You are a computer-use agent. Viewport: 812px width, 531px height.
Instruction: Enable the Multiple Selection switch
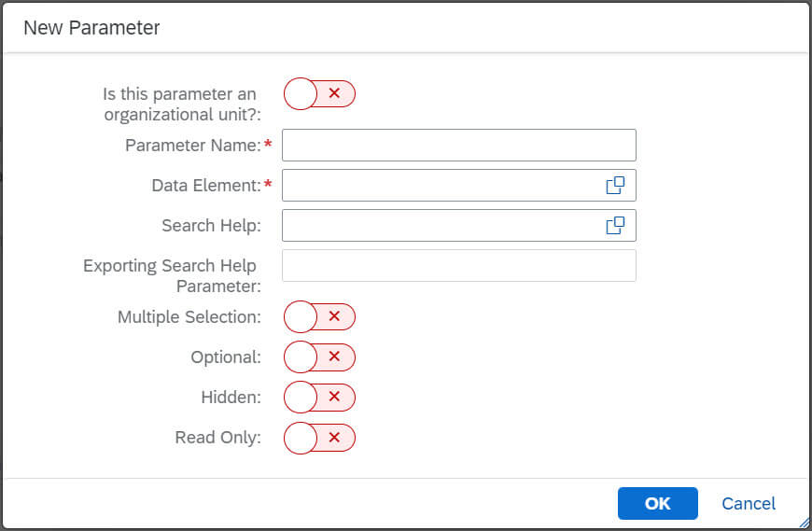point(319,316)
